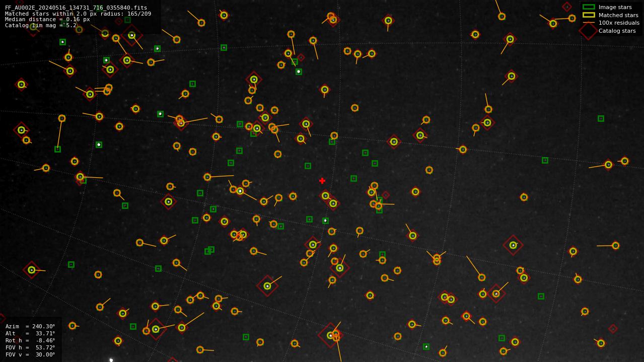Click the 'Image stars' legend label

[x=615, y=8]
